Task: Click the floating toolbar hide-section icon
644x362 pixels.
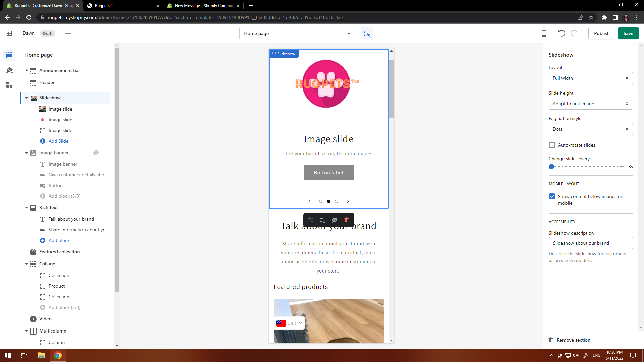Action: [x=334, y=220]
